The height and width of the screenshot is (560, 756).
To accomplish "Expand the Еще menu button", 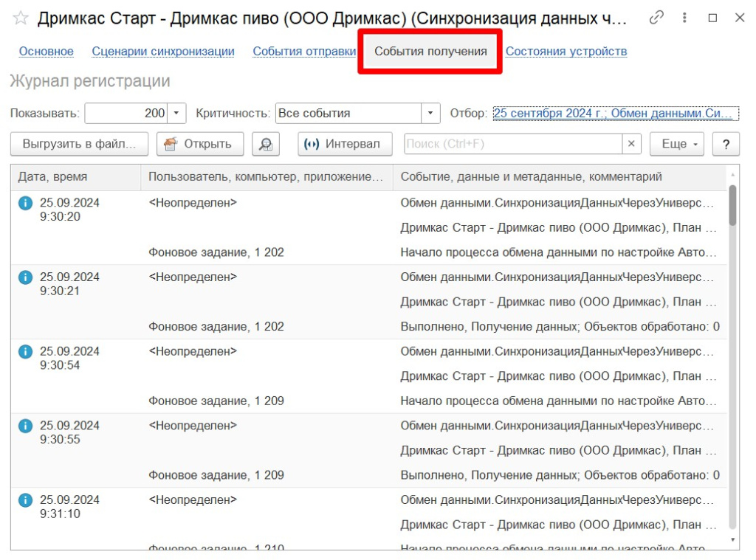I will point(676,144).
